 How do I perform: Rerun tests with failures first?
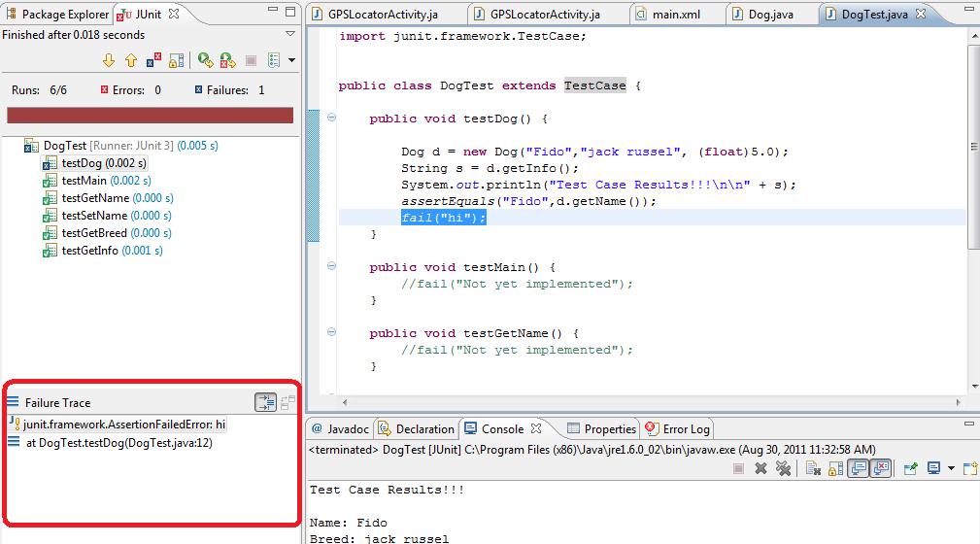pos(227,60)
